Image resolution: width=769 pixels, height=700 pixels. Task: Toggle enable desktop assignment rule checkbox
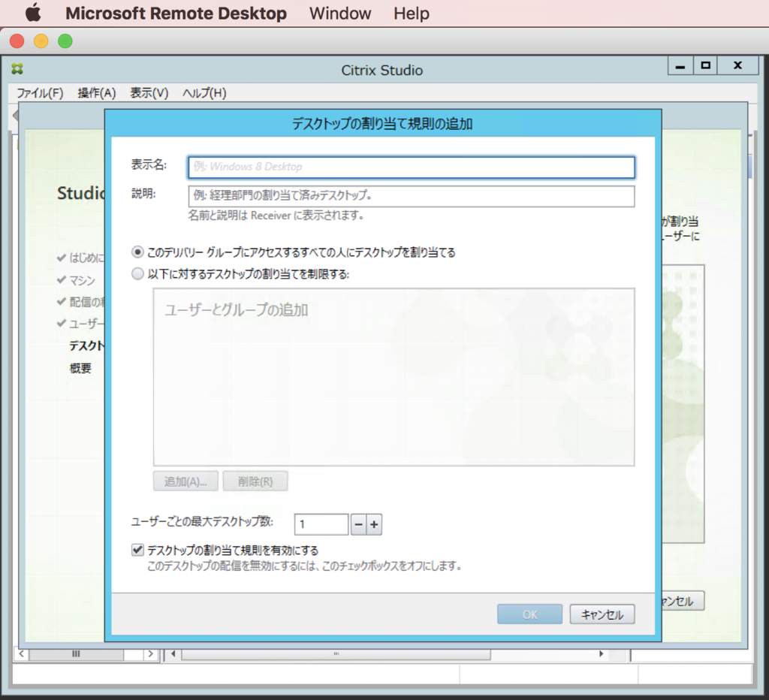pos(138,550)
